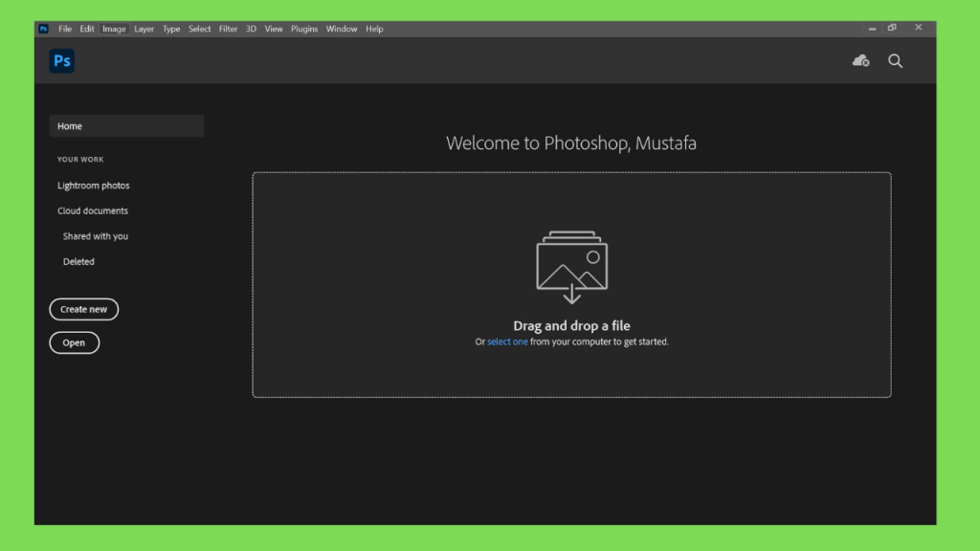
Task: Close the Photoshop window
Action: 918,28
